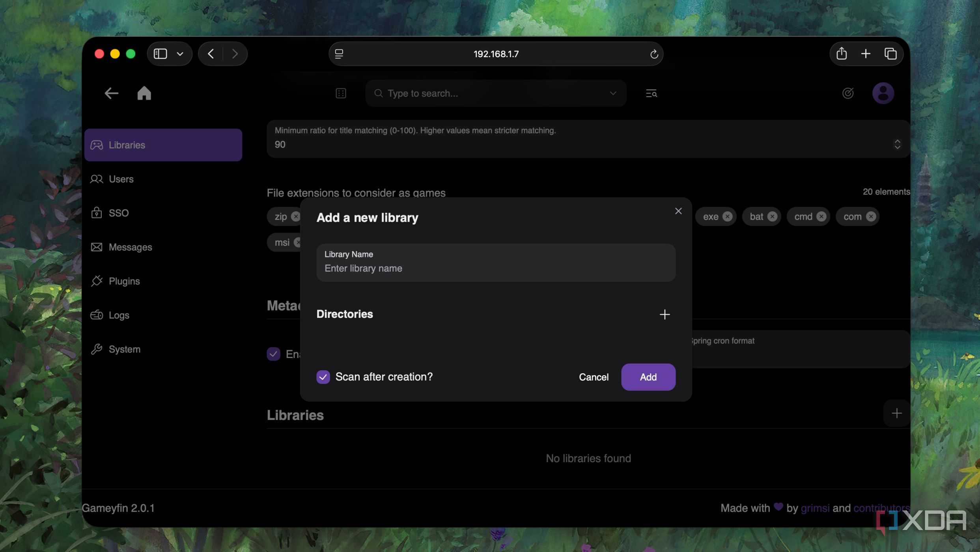
Task: Click the title matching ratio value 90
Action: click(280, 144)
